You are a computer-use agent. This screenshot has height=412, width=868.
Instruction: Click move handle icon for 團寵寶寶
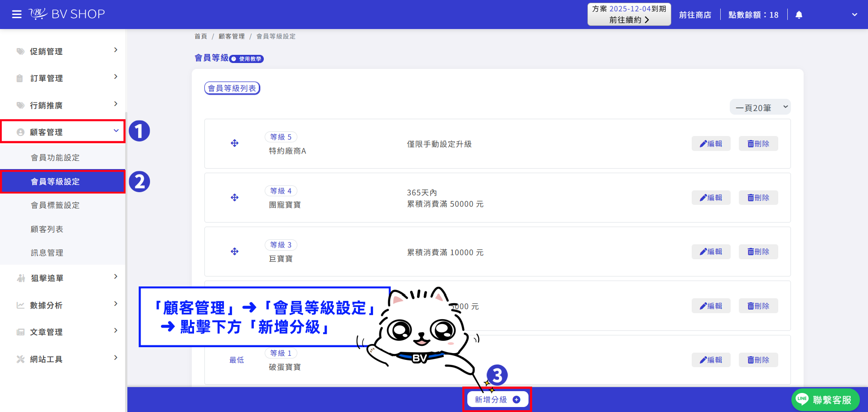(x=235, y=198)
